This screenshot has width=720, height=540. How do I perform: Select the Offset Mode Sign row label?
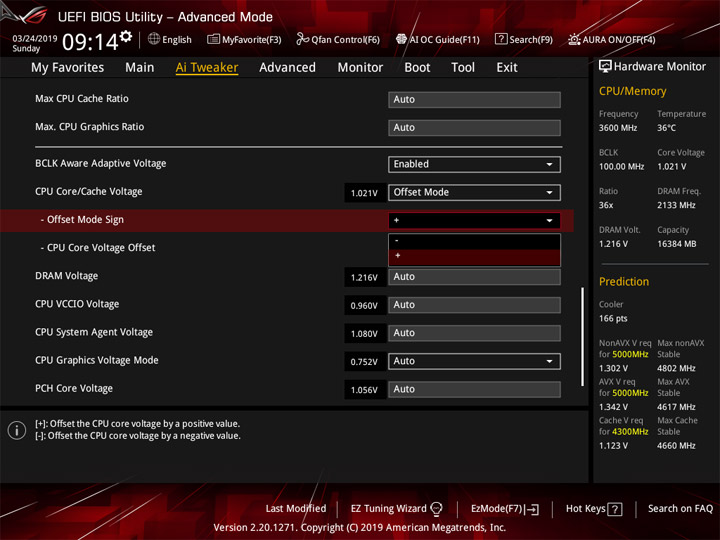click(82, 220)
